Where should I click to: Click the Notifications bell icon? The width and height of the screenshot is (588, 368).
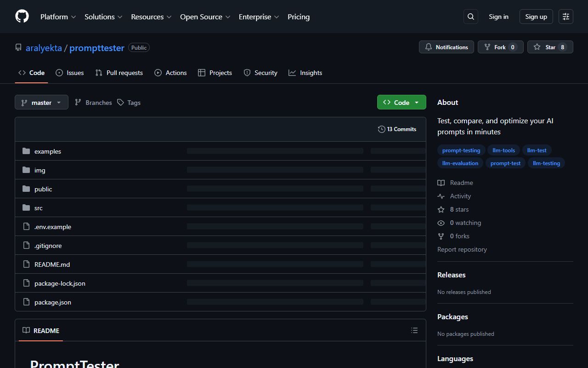pos(429,46)
